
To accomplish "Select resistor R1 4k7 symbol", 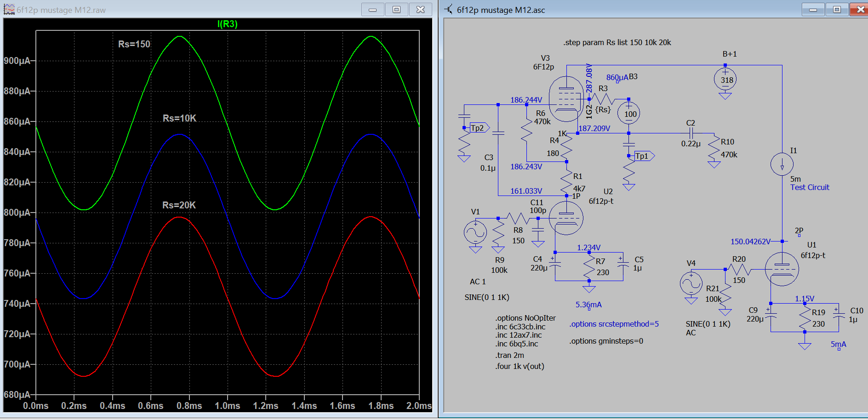I will 566,182.
